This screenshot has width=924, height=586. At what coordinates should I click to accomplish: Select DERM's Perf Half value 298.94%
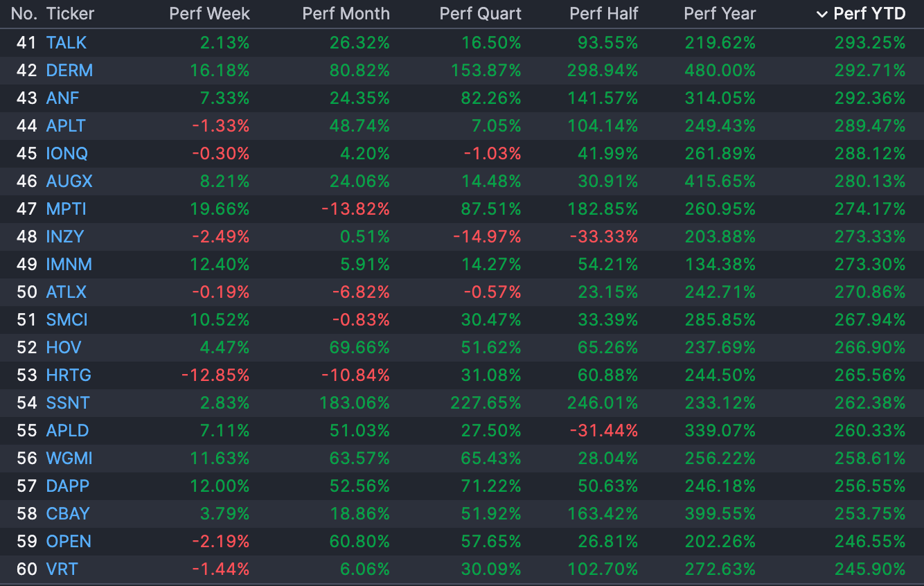(603, 71)
